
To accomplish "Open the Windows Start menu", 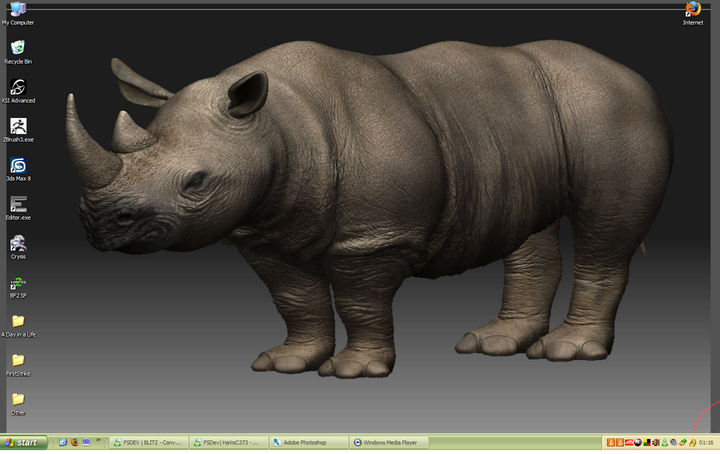I will 23,443.
